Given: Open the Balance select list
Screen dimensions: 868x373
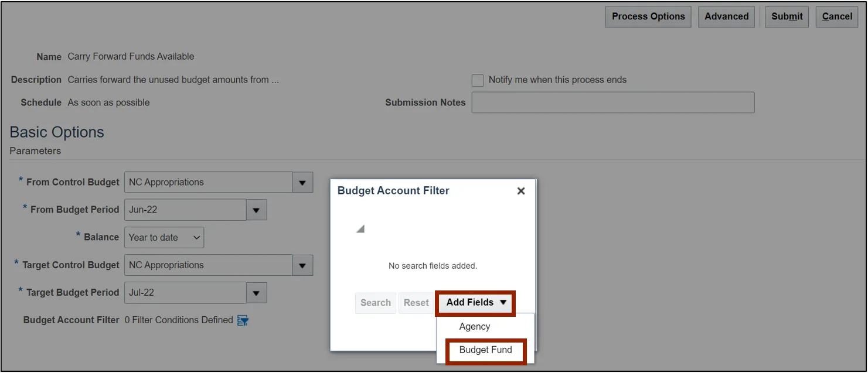Looking at the screenshot, I should coord(164,237).
